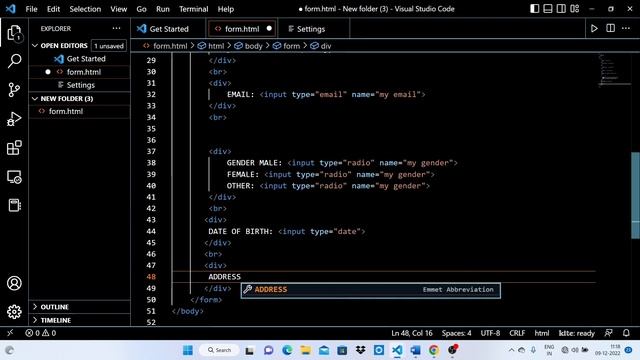This screenshot has width=640, height=360.
Task: Open the Extensions view
Action: 14,148
